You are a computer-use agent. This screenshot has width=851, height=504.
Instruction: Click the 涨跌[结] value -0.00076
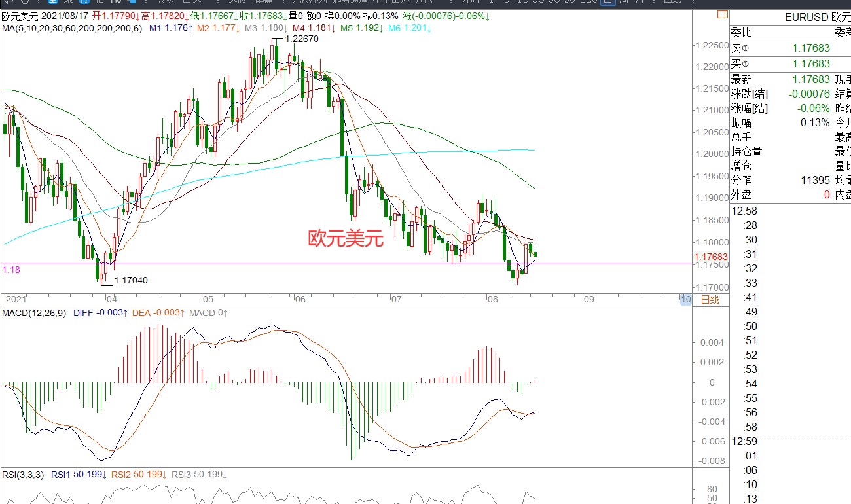pyautogui.click(x=808, y=94)
